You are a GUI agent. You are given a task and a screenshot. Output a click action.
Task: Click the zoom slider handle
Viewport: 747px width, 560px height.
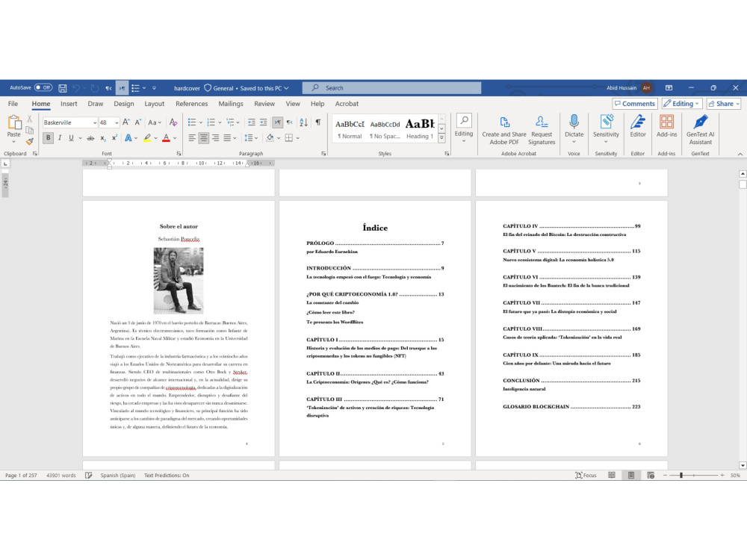(681, 475)
